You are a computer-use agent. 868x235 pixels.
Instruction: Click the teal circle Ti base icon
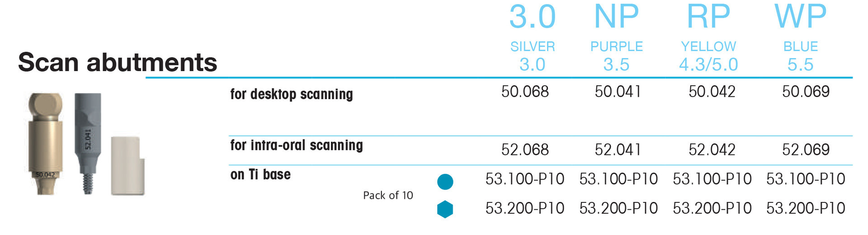coord(445,182)
